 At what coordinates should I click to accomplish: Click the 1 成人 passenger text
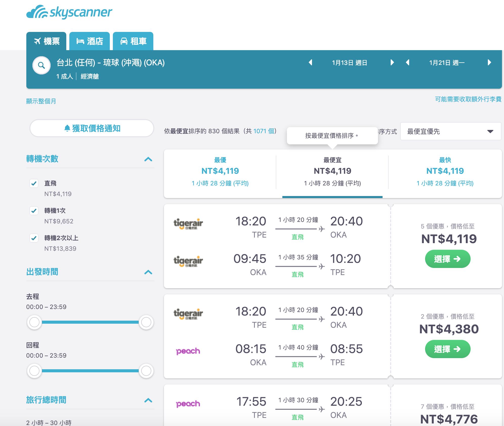coord(65,76)
